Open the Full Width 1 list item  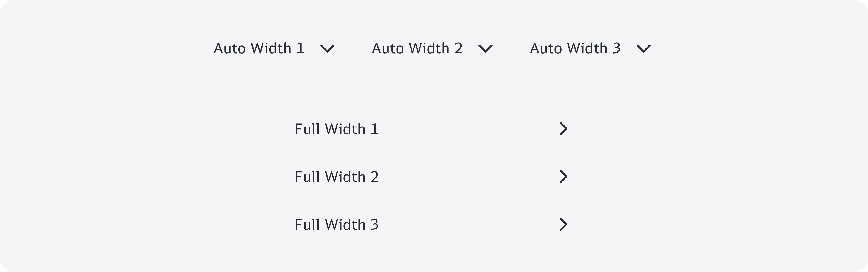[x=431, y=129]
